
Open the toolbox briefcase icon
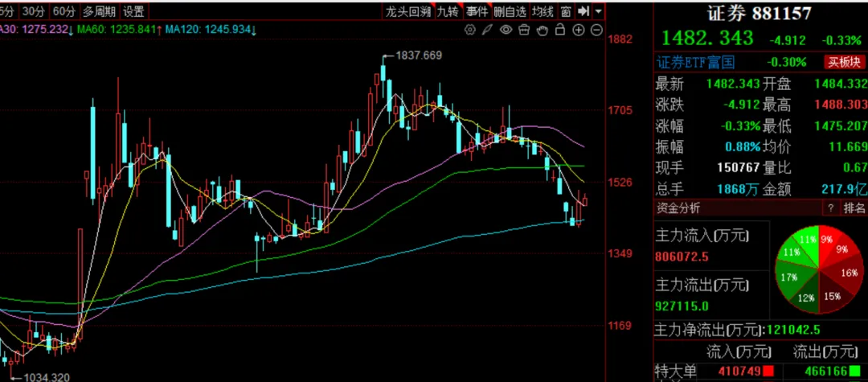pos(524,29)
